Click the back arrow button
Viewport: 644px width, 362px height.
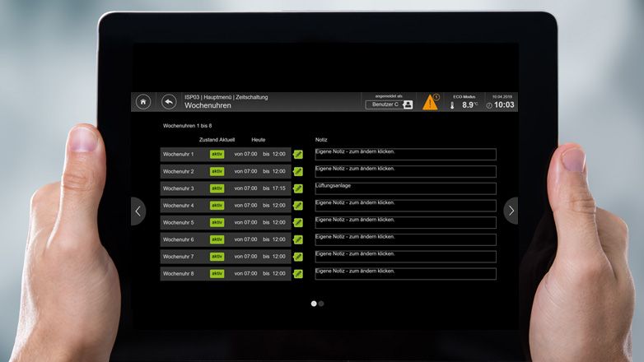(169, 101)
